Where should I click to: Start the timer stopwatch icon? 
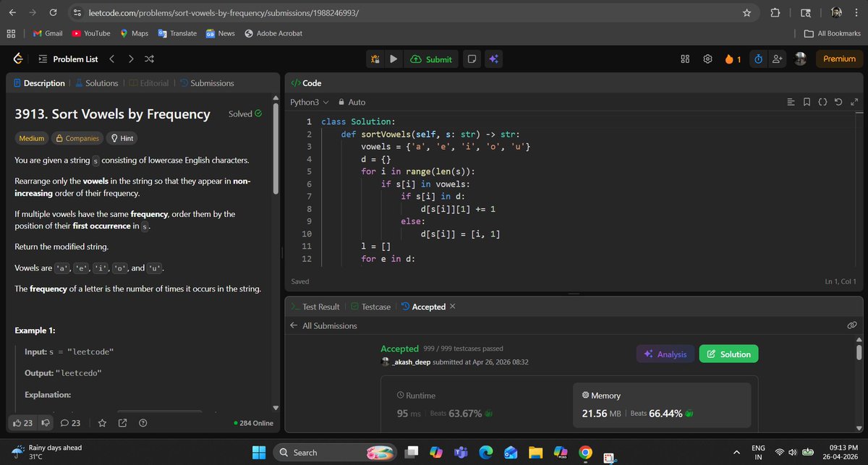coord(757,59)
